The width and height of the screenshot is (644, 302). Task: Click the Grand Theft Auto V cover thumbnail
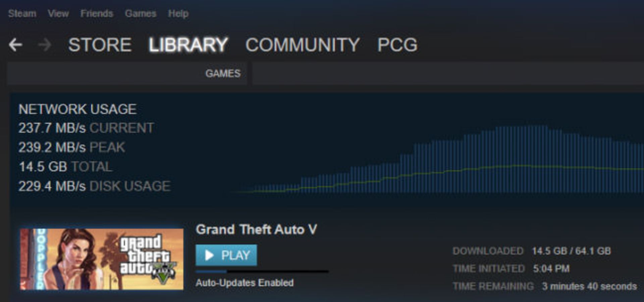(x=102, y=259)
